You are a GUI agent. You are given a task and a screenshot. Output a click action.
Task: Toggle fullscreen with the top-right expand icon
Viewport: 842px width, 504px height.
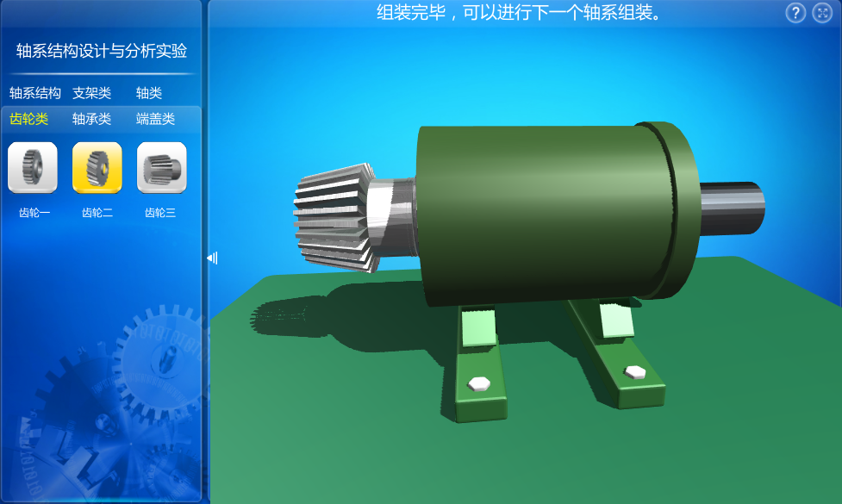click(x=821, y=13)
